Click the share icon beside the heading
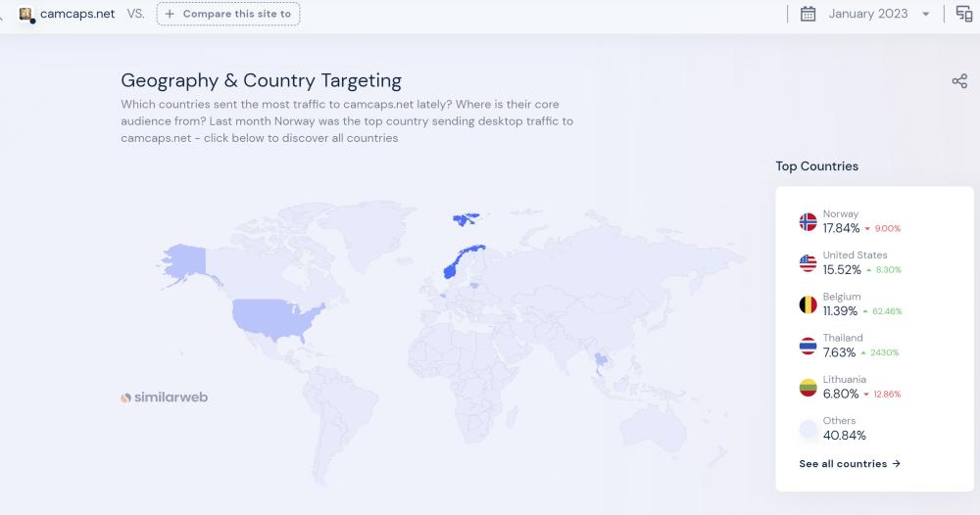 click(x=959, y=81)
